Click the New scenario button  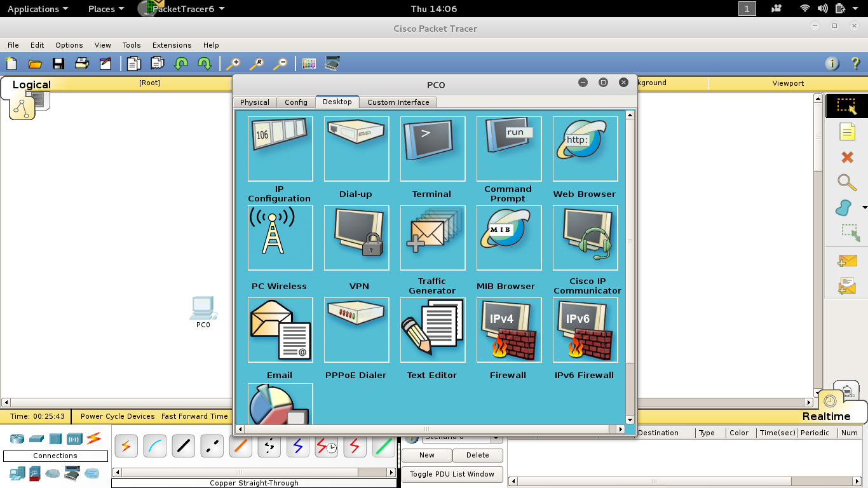[426, 455]
